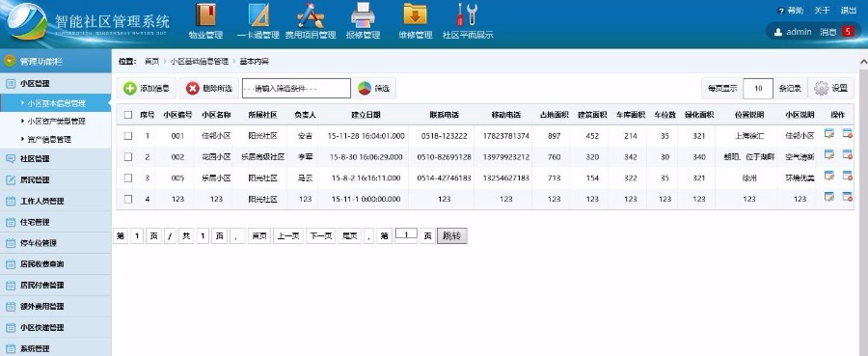The width and height of the screenshot is (868, 356).
Task: Select 资产信息管理 submenu item
Action: (50, 139)
